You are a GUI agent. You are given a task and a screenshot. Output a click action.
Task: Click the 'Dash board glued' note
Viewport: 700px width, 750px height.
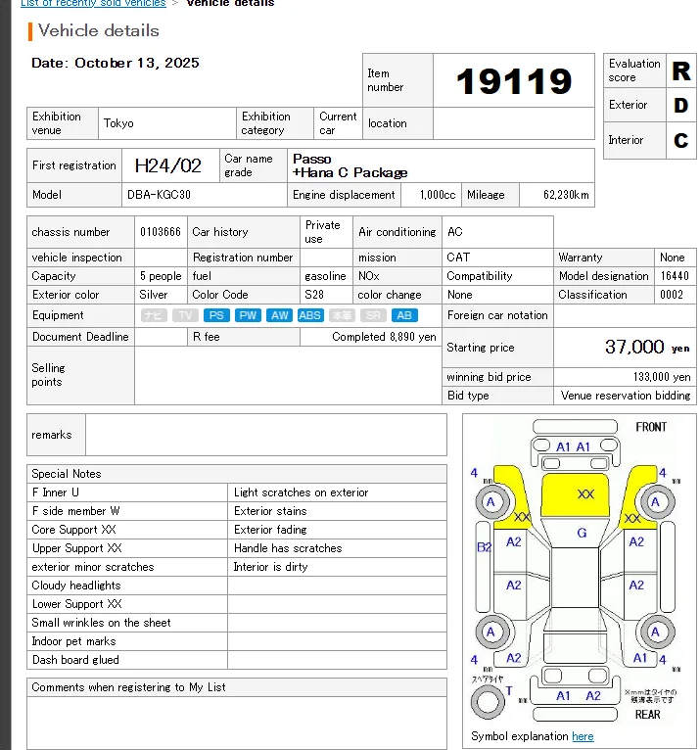tap(75, 660)
